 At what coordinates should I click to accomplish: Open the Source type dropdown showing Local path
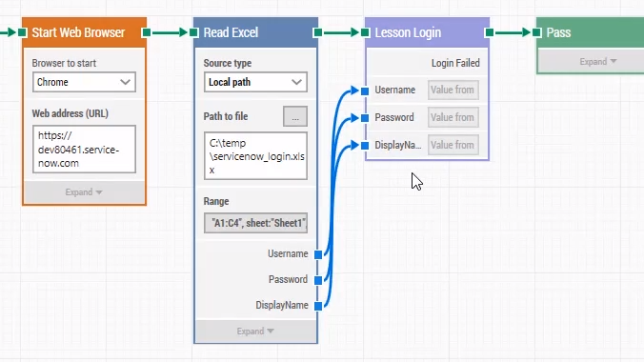point(255,82)
